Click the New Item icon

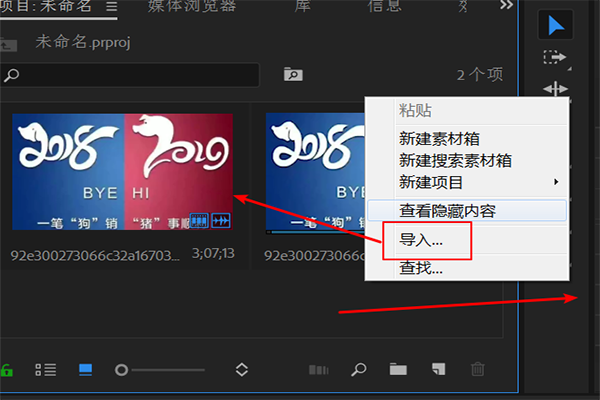click(439, 369)
